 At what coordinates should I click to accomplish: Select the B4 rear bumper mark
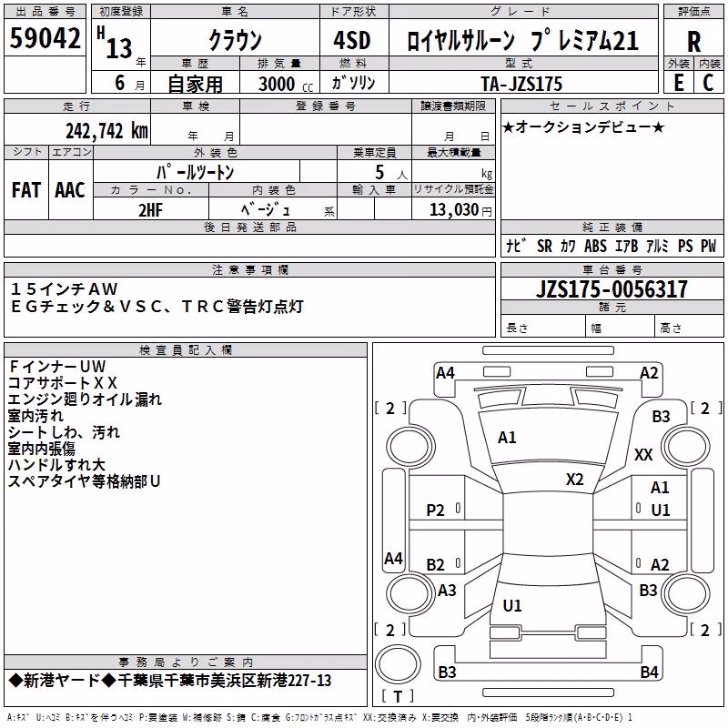(649, 672)
